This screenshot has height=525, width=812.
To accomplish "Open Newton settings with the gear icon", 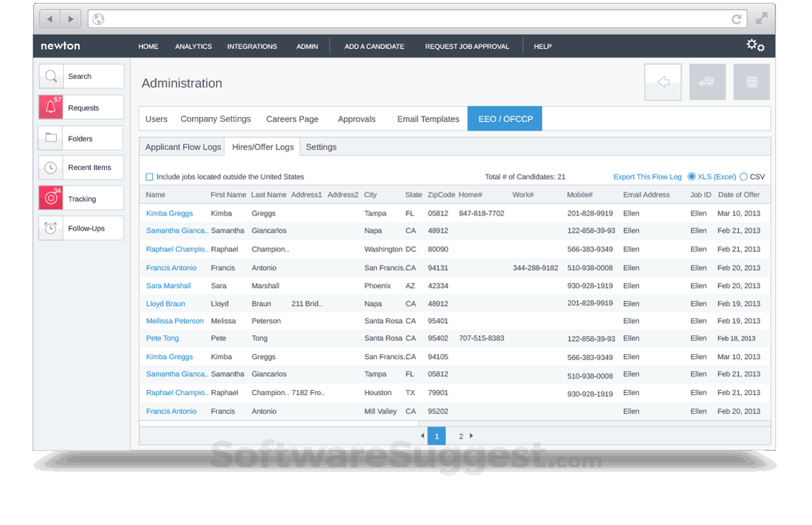I will (755, 45).
